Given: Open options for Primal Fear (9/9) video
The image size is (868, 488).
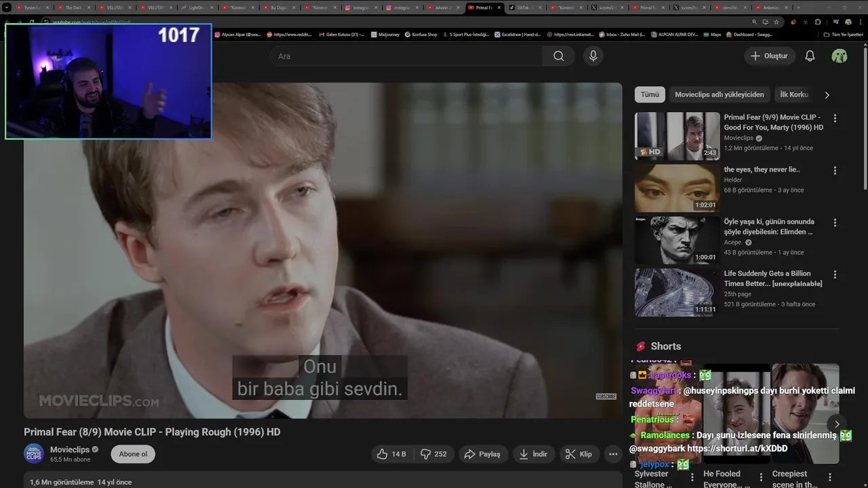Looking at the screenshot, I should (835, 118).
